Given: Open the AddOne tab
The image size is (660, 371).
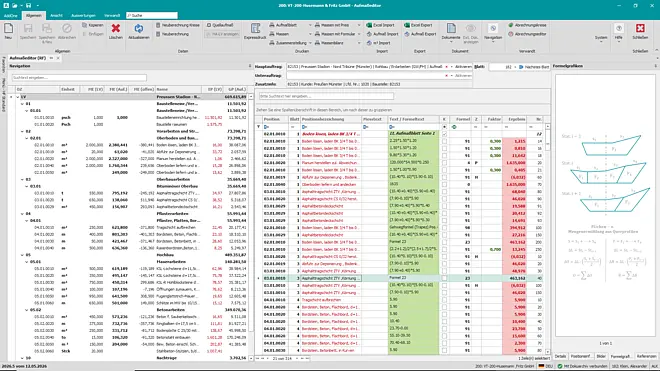Looking at the screenshot, I should pos(11,16).
